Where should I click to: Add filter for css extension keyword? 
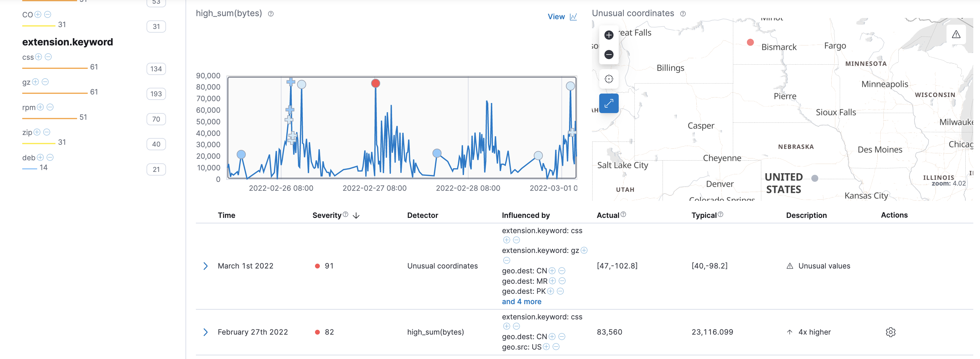pyautogui.click(x=38, y=57)
